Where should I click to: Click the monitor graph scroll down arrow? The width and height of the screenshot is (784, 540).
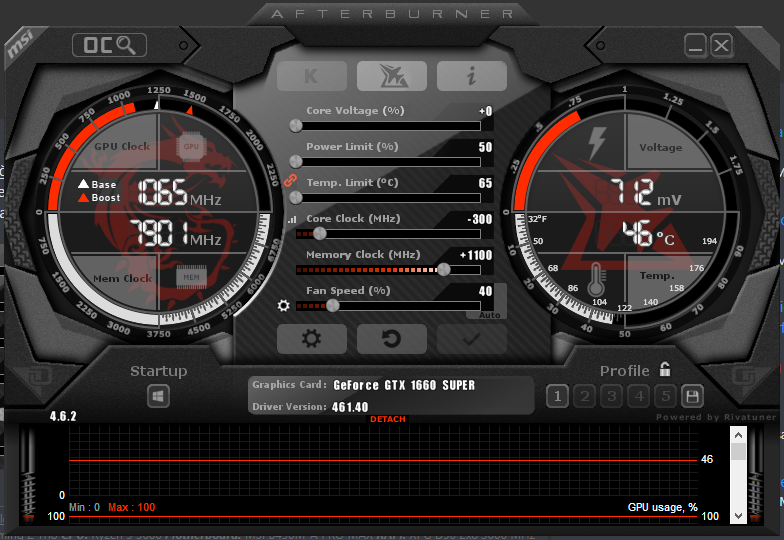738,516
